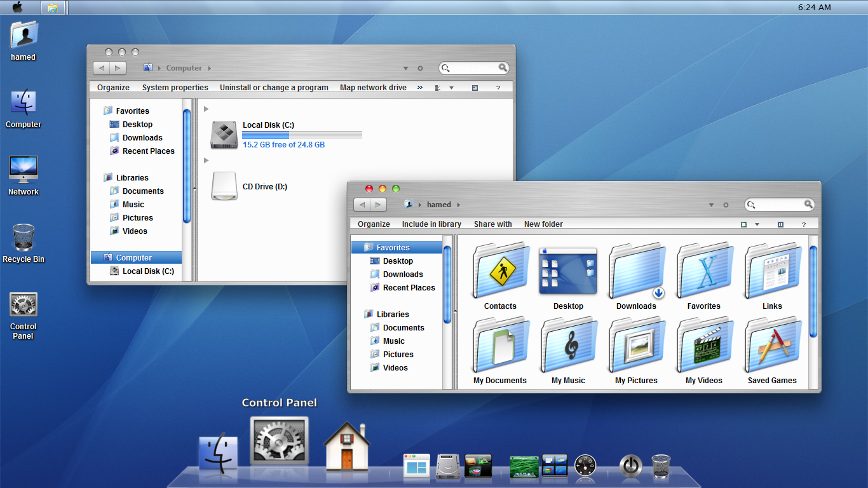Image resolution: width=868 pixels, height=488 pixels.
Task: Open the Recycle Bin desktop icon
Action: (x=24, y=238)
